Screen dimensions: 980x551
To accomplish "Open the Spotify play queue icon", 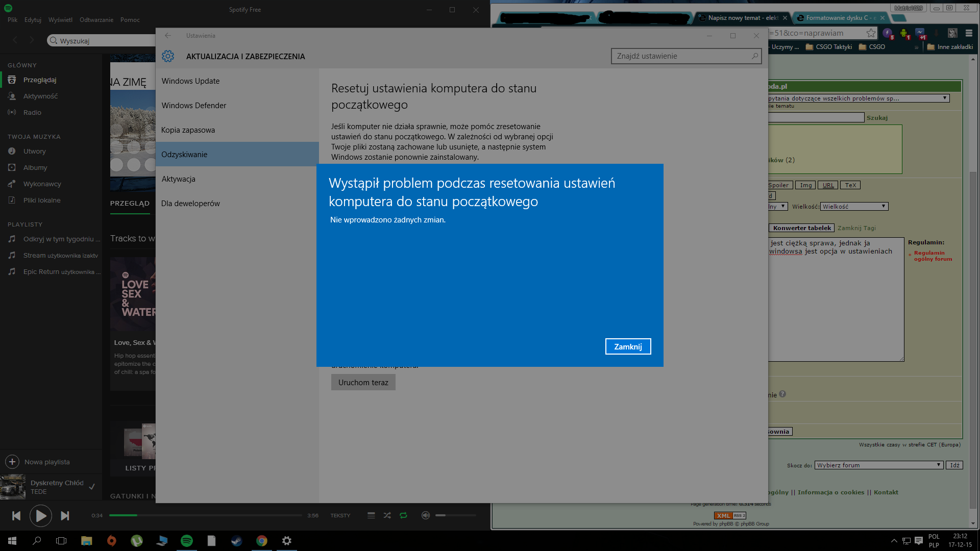I will pos(371,515).
